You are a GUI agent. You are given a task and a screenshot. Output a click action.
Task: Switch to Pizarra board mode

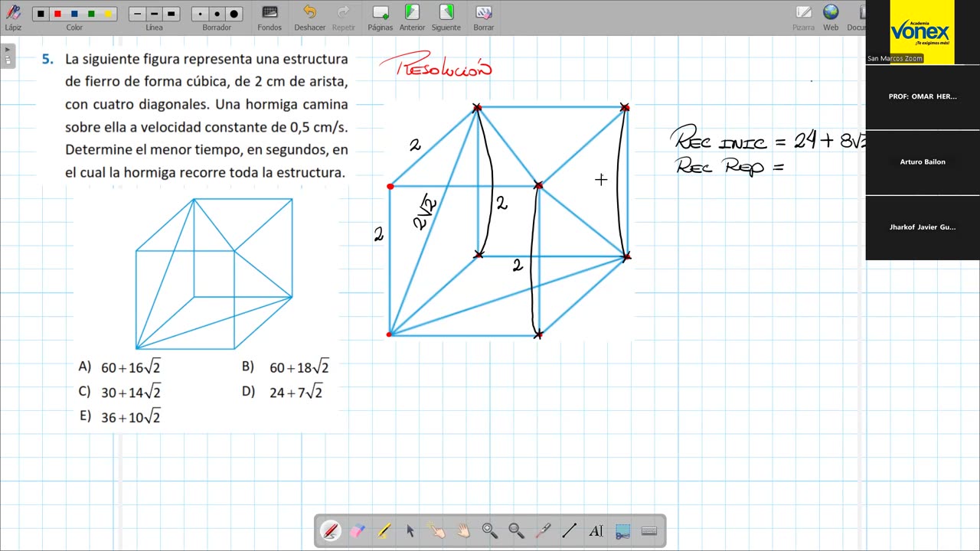(x=803, y=17)
